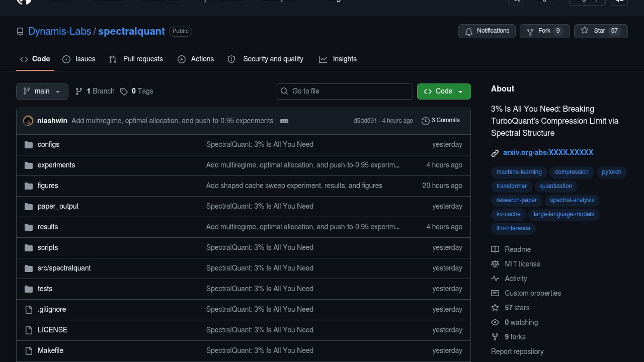
Task: Click the Go to file search field
Action: [344, 91]
